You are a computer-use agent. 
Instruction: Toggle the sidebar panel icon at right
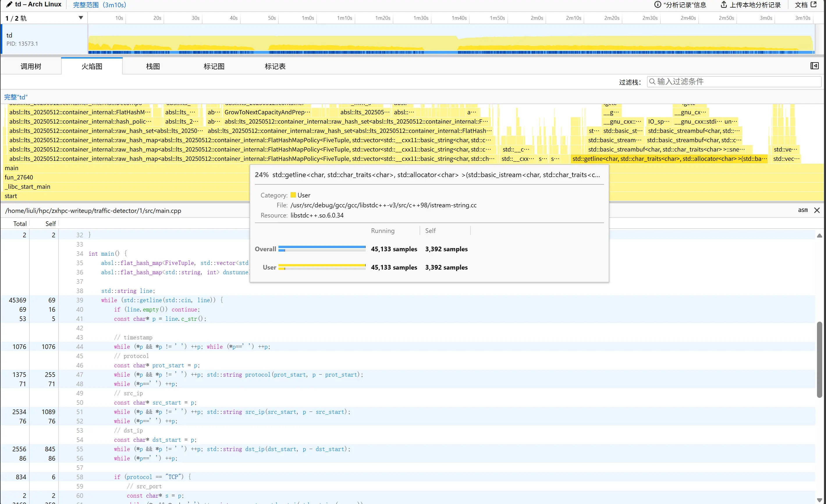pos(814,66)
